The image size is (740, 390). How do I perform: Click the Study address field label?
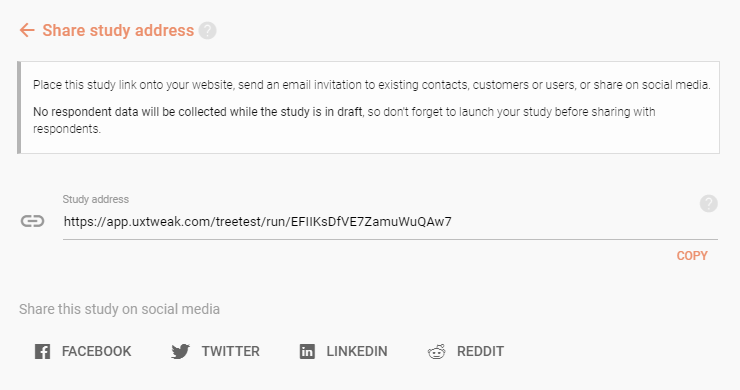pyautogui.click(x=96, y=199)
